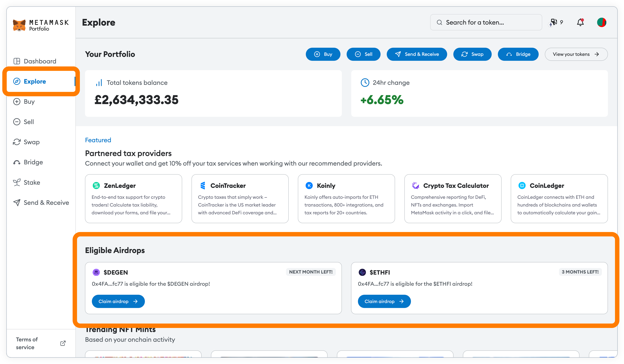Click the Total tokens balance chart icon
This screenshot has height=364, width=624.
point(99,83)
